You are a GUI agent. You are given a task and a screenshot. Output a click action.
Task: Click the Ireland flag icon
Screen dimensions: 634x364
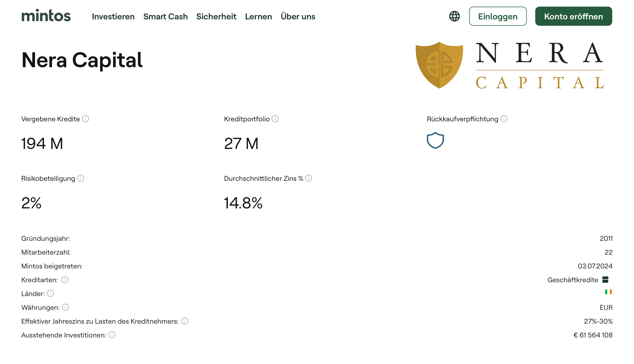click(608, 292)
